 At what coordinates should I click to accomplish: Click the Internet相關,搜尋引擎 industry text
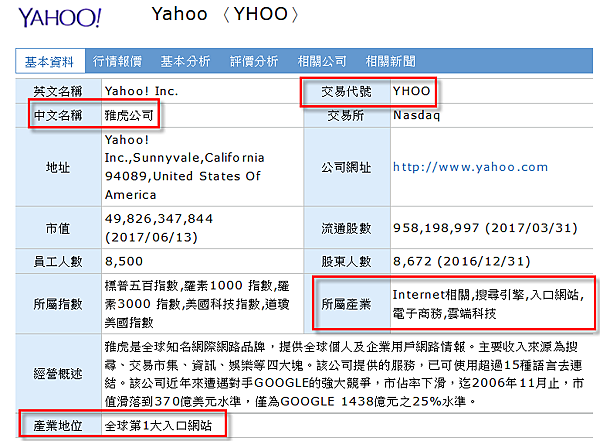(x=488, y=304)
